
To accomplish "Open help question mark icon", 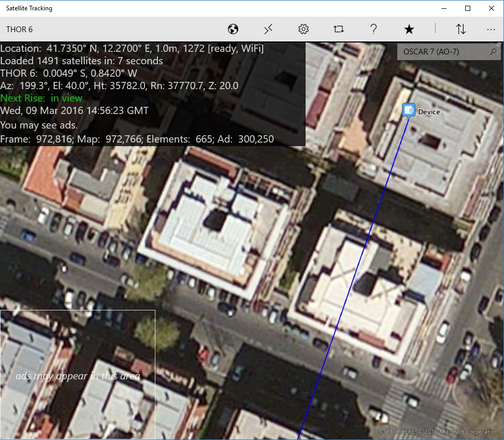I will pos(373,29).
